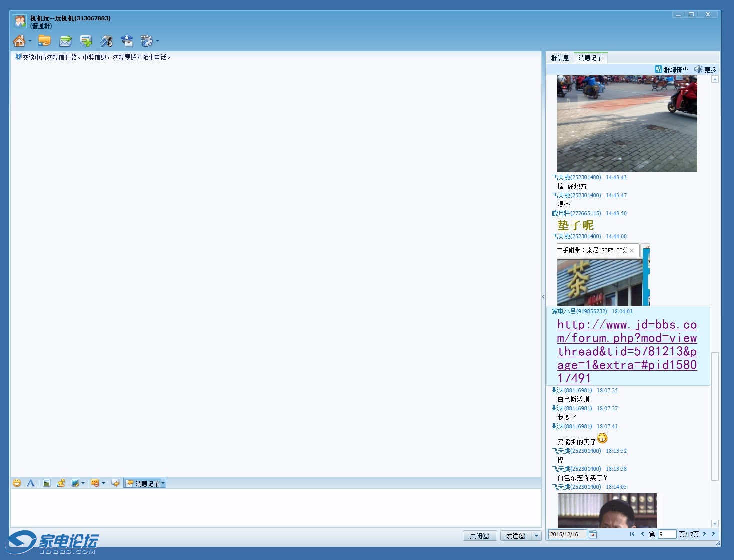Image resolution: width=734 pixels, height=560 pixels.
Task: Collapse the side panel with splitter arrow
Action: point(543,297)
